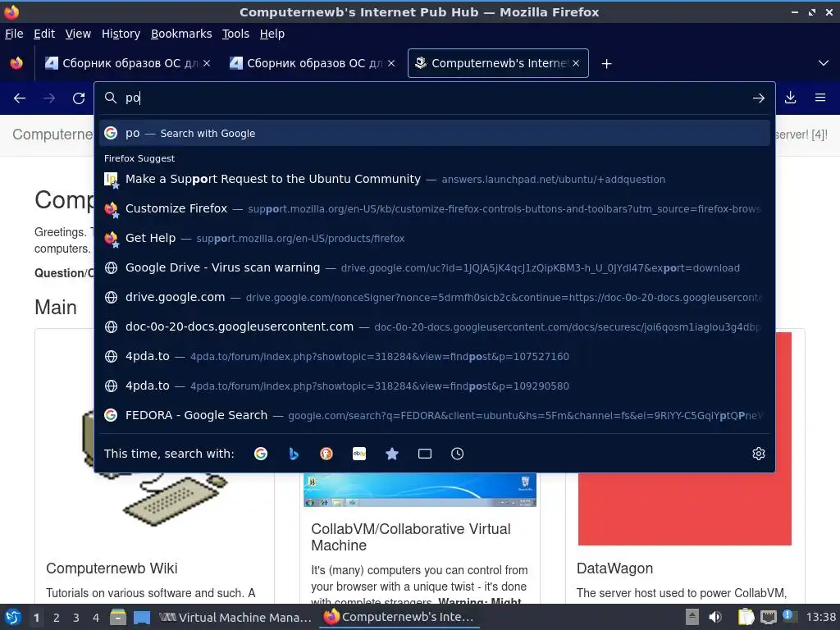Viewport: 840px width, 630px height.
Task: Click inside the address bar text field
Action: click(434, 98)
